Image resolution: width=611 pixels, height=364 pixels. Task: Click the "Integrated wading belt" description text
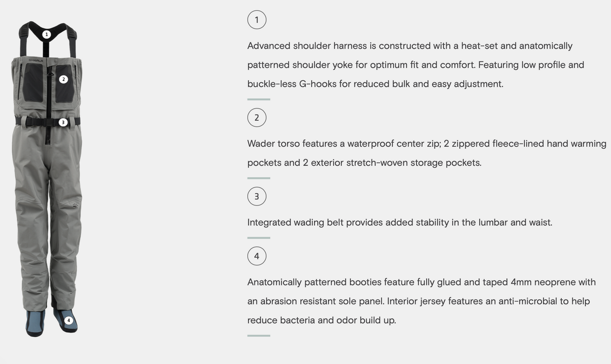(399, 223)
